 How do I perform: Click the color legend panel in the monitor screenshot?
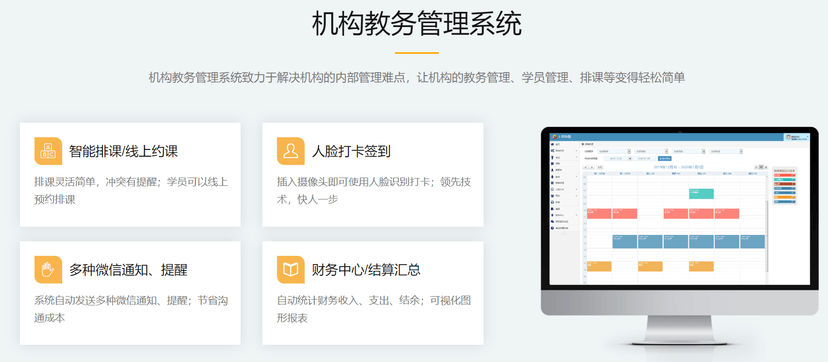click(x=785, y=186)
